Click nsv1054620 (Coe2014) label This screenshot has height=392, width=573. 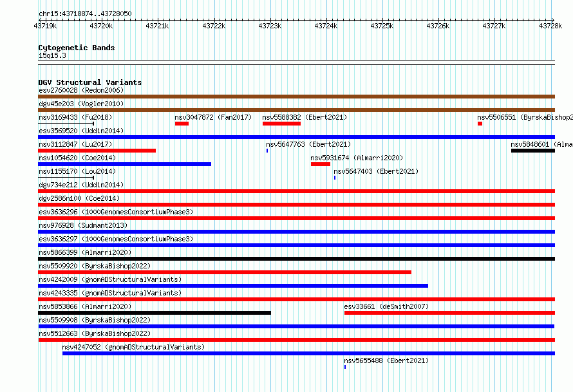(x=77, y=158)
